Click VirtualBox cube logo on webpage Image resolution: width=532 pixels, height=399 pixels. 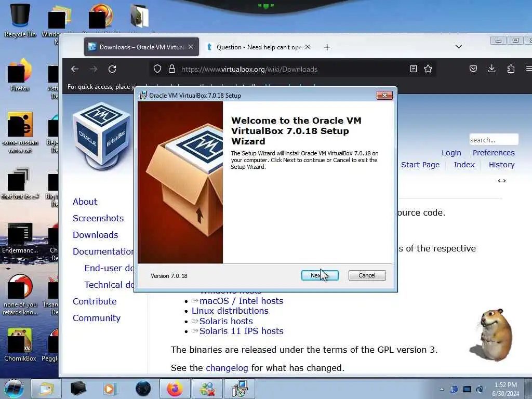(x=102, y=136)
